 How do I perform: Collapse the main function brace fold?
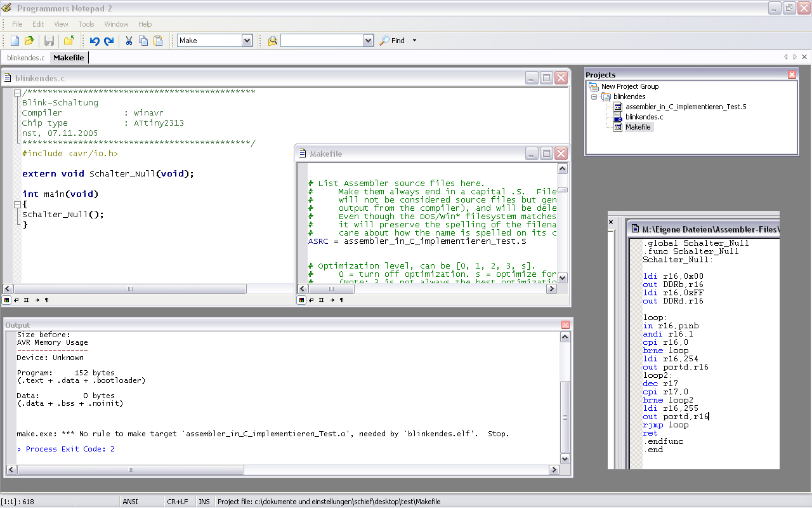tap(17, 204)
